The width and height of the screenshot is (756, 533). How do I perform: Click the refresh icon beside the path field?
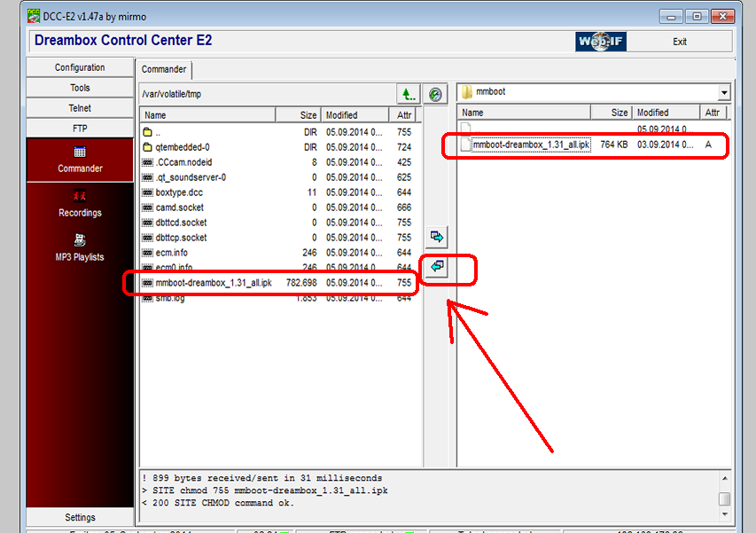[x=435, y=94]
